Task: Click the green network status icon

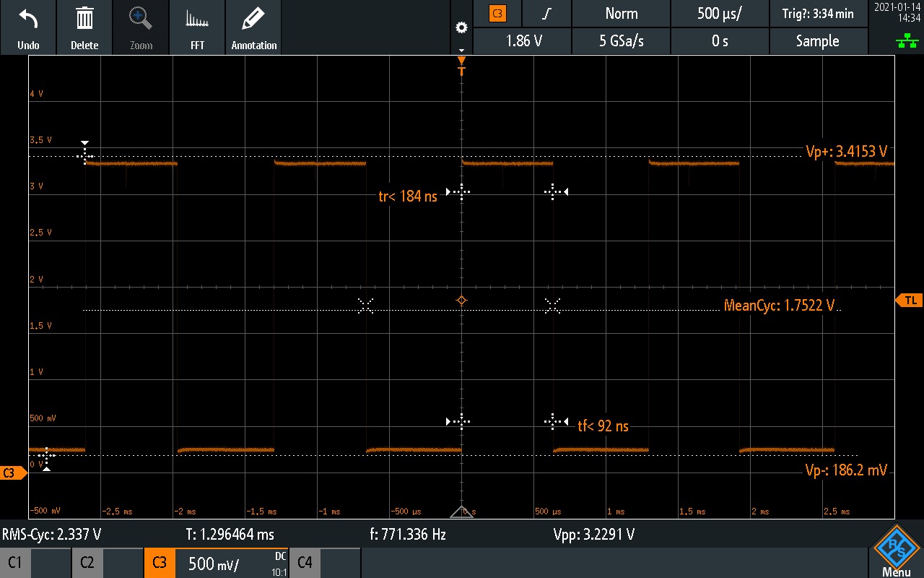Action: pyautogui.click(x=902, y=42)
